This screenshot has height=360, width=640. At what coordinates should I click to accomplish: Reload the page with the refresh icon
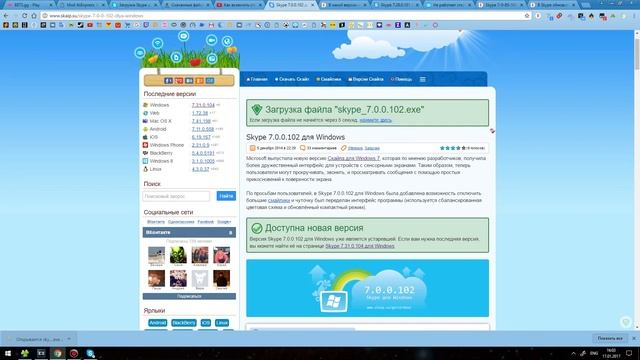pyautogui.click(x=24, y=16)
